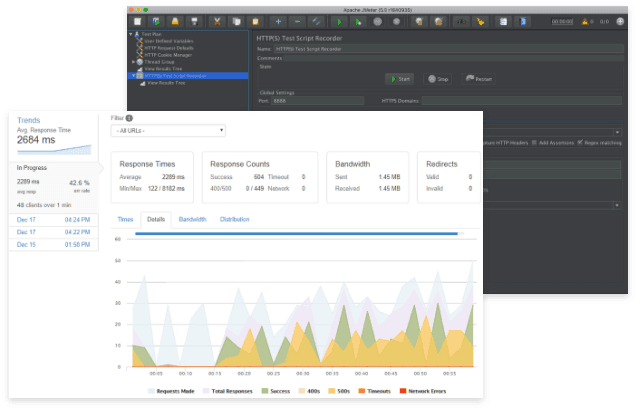Click the Clear broom icon in JMeter toolbar
Image resolution: width=637 pixels, height=410 pixels.
[419, 22]
